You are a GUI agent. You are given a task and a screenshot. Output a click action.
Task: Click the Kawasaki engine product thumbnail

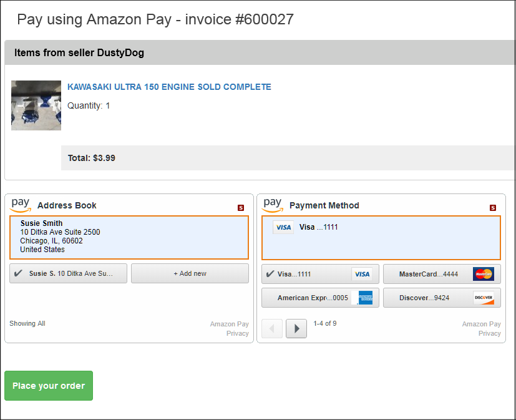click(x=36, y=105)
